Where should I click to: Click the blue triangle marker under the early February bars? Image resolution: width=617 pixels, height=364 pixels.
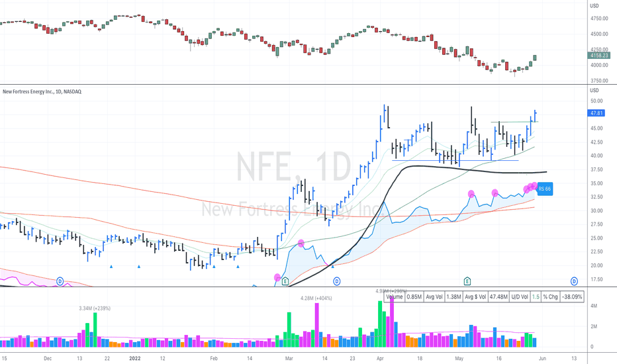(x=214, y=267)
